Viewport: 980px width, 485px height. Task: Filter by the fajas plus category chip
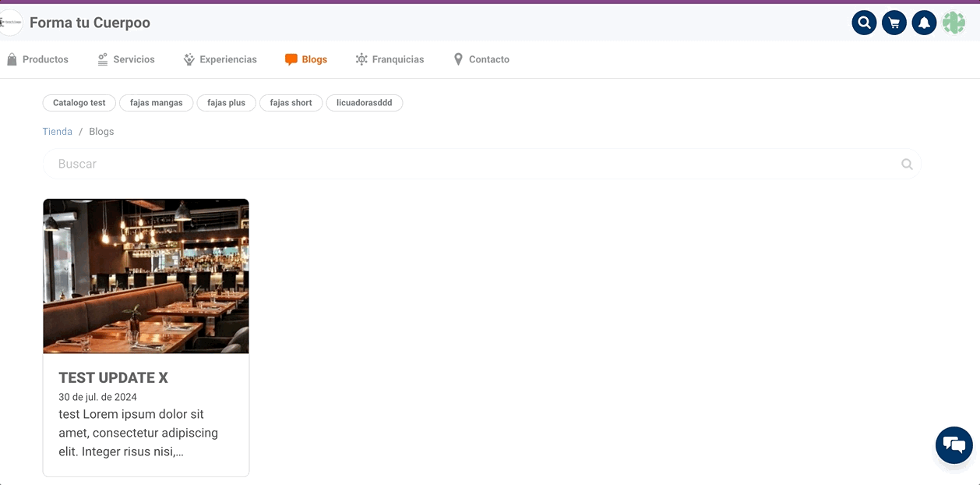tap(226, 102)
